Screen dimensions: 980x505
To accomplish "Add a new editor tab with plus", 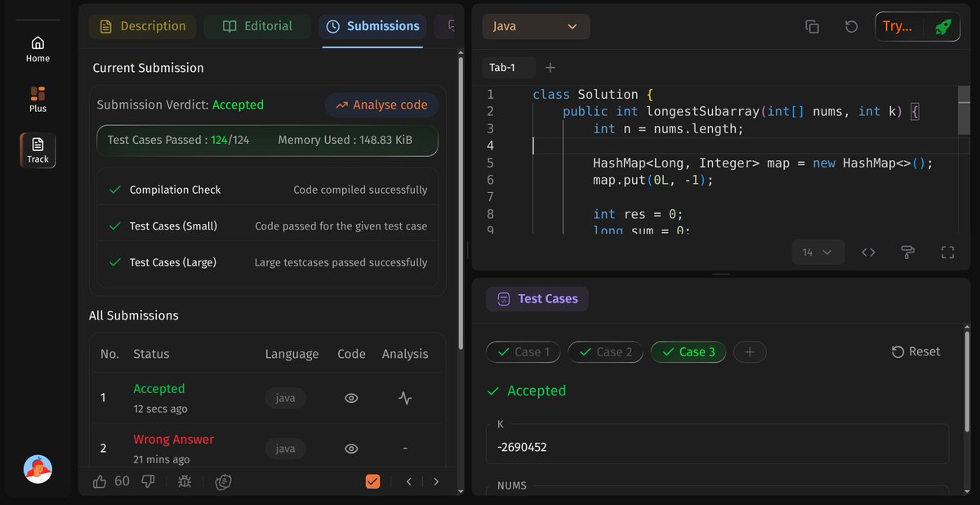I will (550, 68).
